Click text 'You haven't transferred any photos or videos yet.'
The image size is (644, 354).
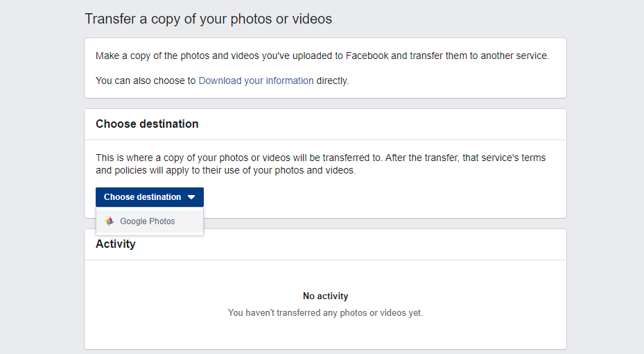coord(325,313)
